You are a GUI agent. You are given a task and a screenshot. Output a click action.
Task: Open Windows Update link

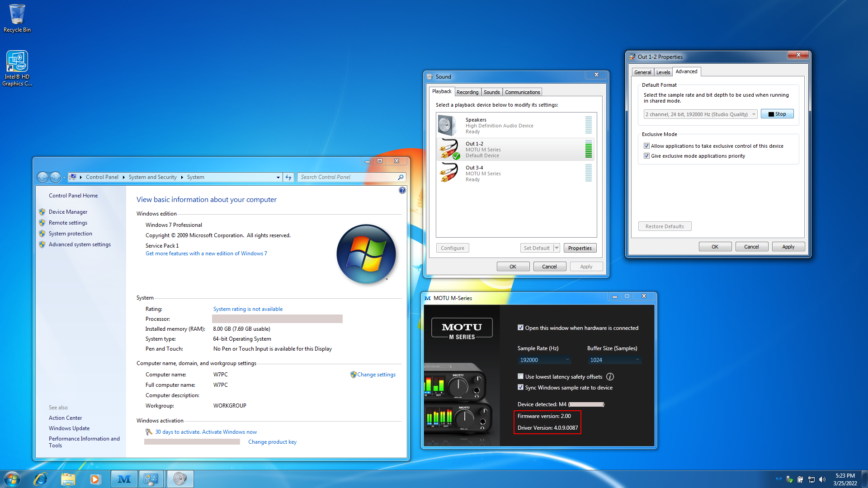[x=69, y=428]
